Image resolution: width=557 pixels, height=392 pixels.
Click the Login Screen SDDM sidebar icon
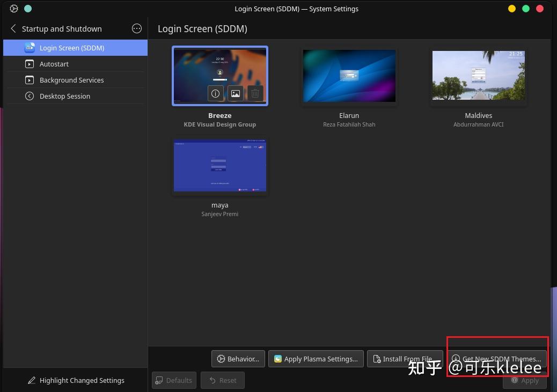(x=30, y=48)
